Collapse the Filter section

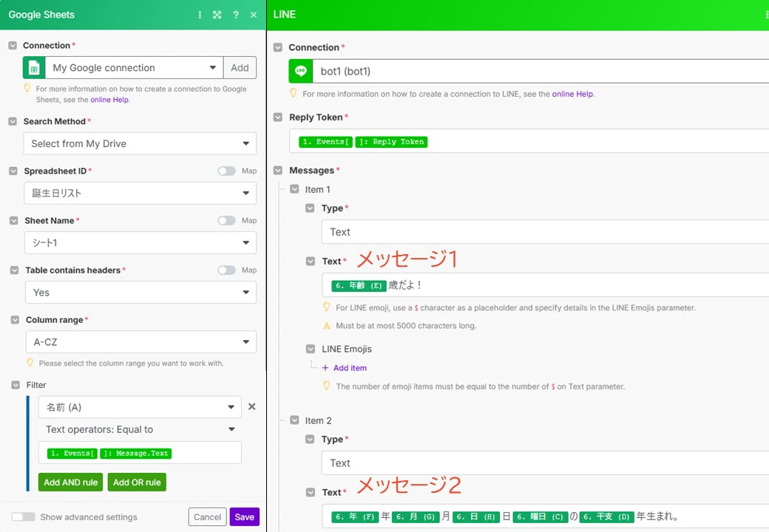coord(16,385)
